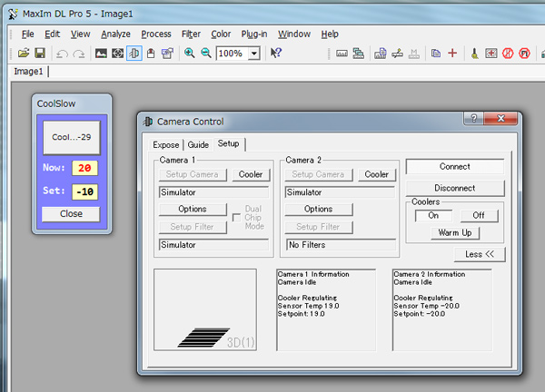Open the Edit menu

click(x=52, y=34)
